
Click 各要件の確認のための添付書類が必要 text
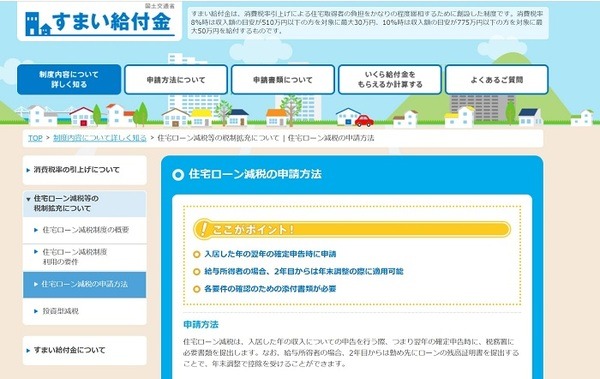(270, 289)
